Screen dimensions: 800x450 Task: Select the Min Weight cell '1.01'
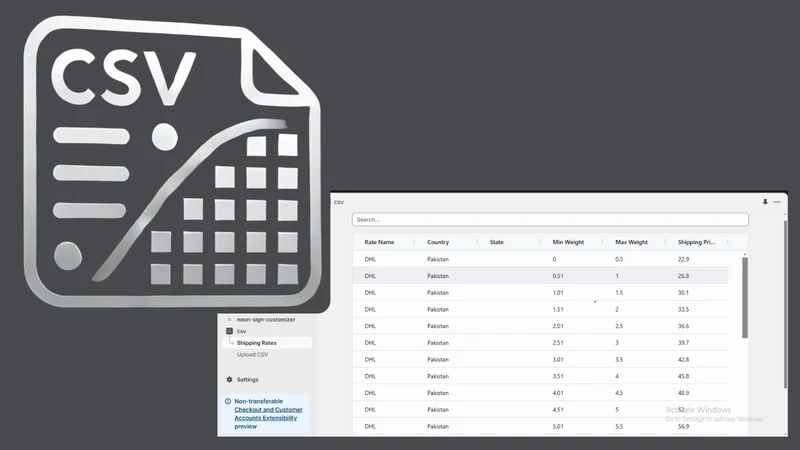558,293
